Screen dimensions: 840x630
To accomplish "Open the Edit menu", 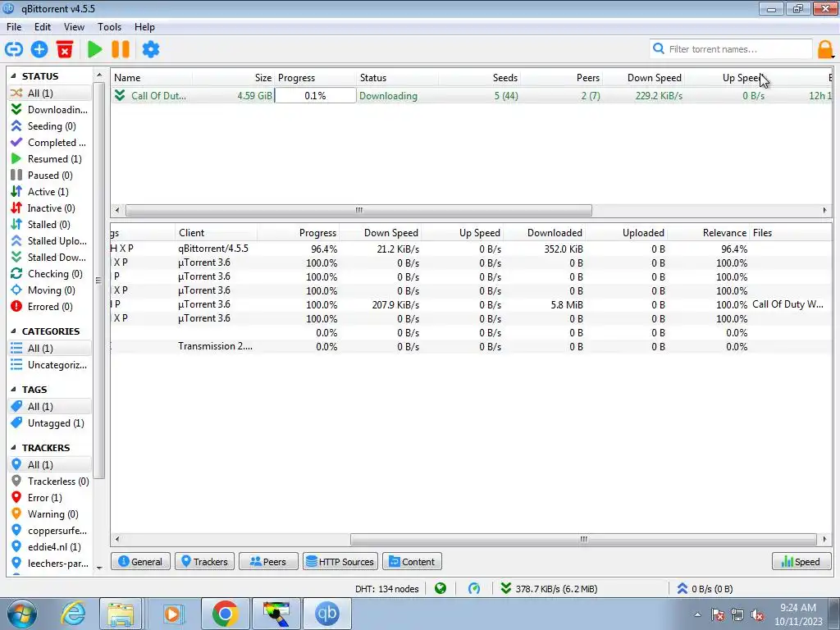I will [x=43, y=27].
